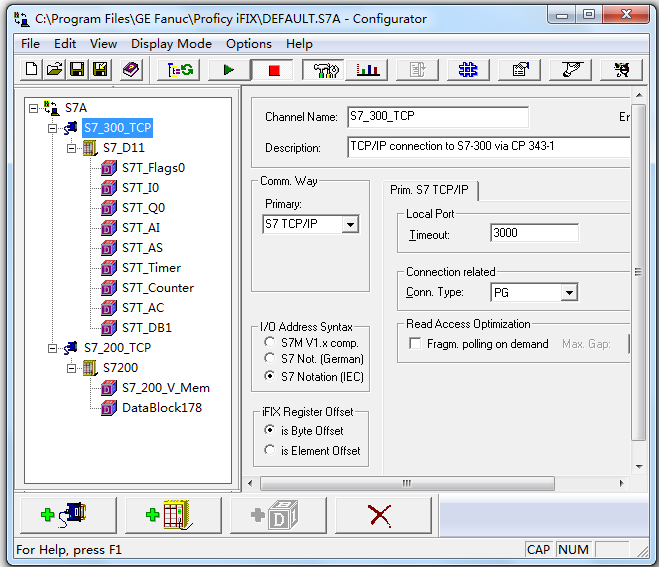The image size is (659, 567).
Task: Open the Options menu
Action: (x=249, y=44)
